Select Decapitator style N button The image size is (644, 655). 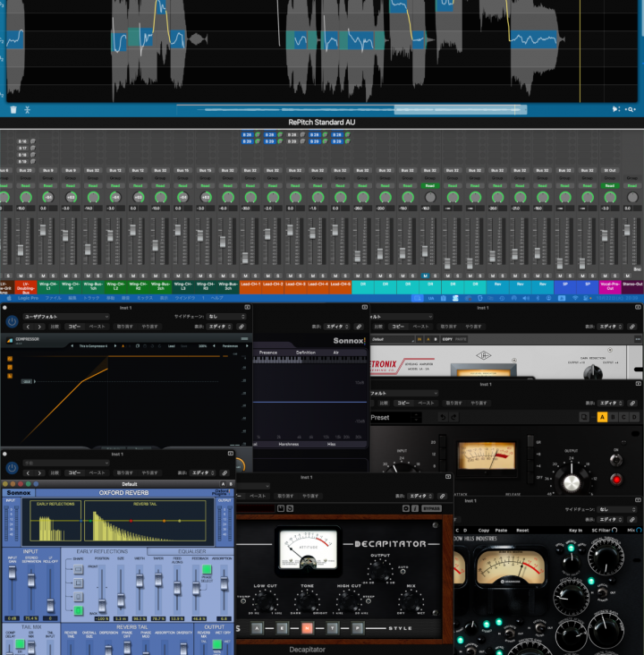(x=306, y=628)
